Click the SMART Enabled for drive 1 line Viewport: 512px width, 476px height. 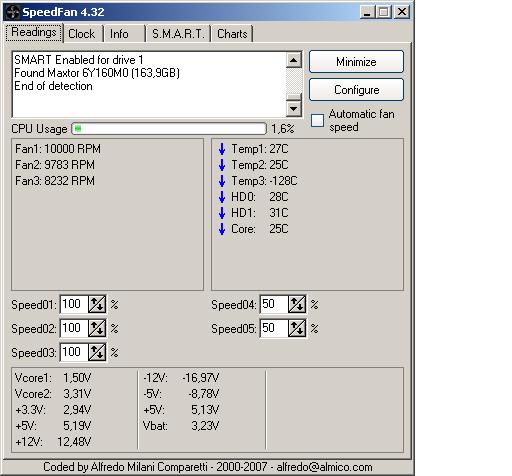(x=79, y=60)
